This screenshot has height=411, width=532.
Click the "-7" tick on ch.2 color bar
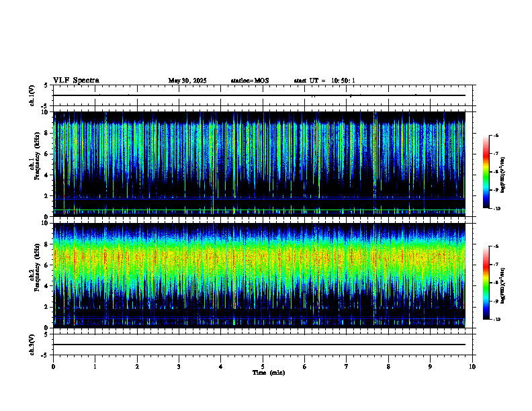tap(496, 265)
